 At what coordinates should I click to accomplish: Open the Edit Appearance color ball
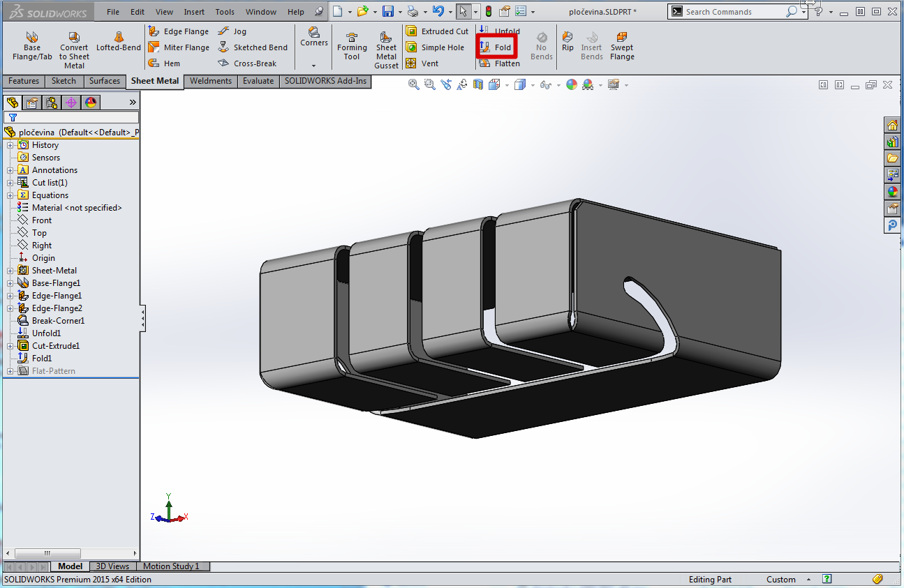(572, 84)
